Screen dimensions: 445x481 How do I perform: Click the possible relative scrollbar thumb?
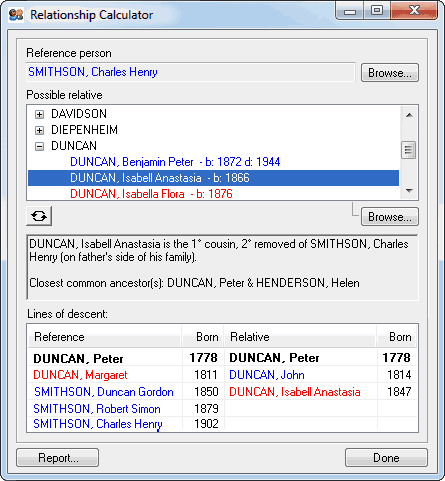point(409,150)
